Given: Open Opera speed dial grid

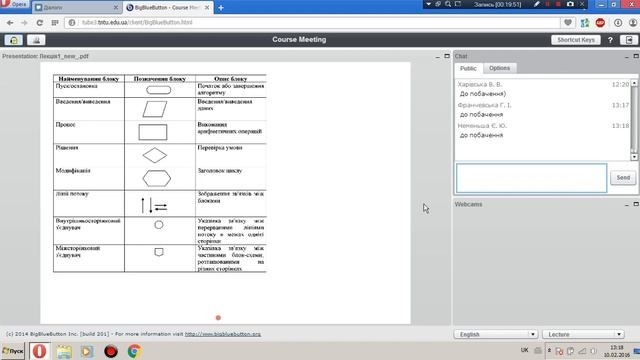Looking at the screenshot, I should (55, 23).
